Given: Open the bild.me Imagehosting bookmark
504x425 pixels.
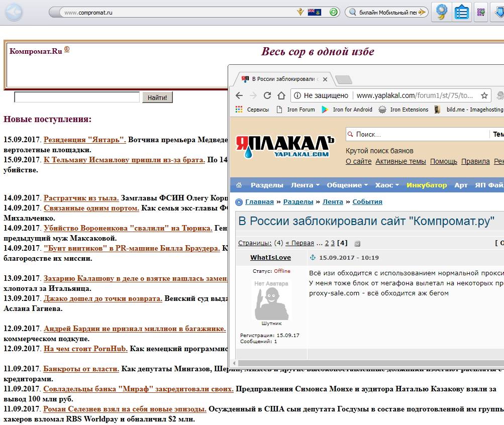Looking at the screenshot, I should pos(469,110).
